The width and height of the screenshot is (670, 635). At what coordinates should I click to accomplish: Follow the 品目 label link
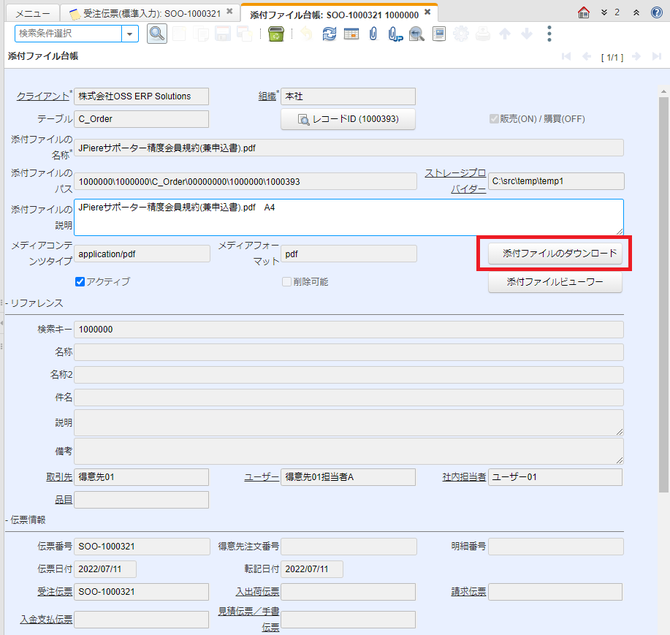64,500
